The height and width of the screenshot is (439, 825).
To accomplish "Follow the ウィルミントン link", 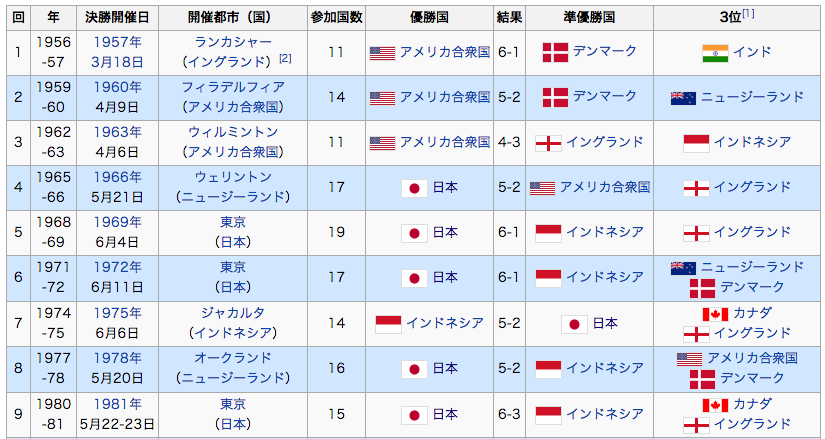I will (x=233, y=132).
